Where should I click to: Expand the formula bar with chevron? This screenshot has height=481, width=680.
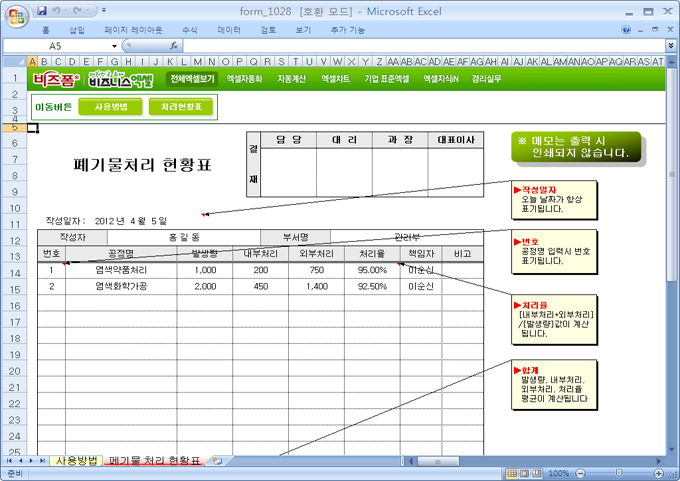pyautogui.click(x=670, y=46)
